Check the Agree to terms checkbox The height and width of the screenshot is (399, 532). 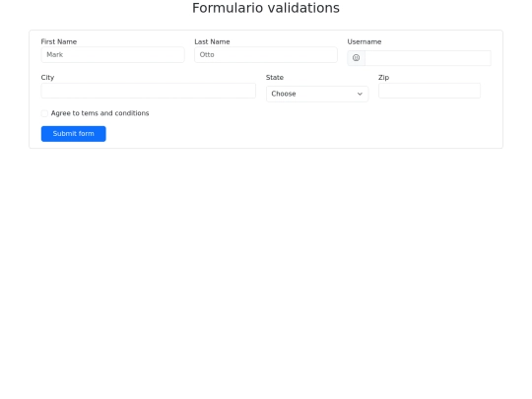(x=44, y=113)
